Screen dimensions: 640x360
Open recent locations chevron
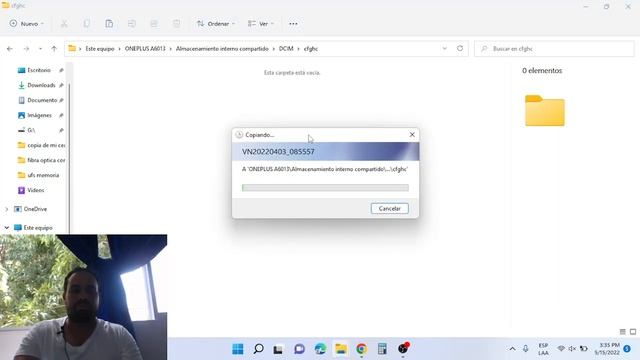coord(40,49)
